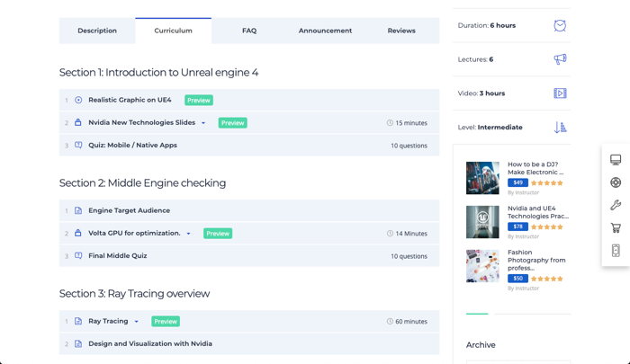Expand Nvidia New Technologies Slides arrow
Viewport: 630px width, 364px height.
point(203,123)
